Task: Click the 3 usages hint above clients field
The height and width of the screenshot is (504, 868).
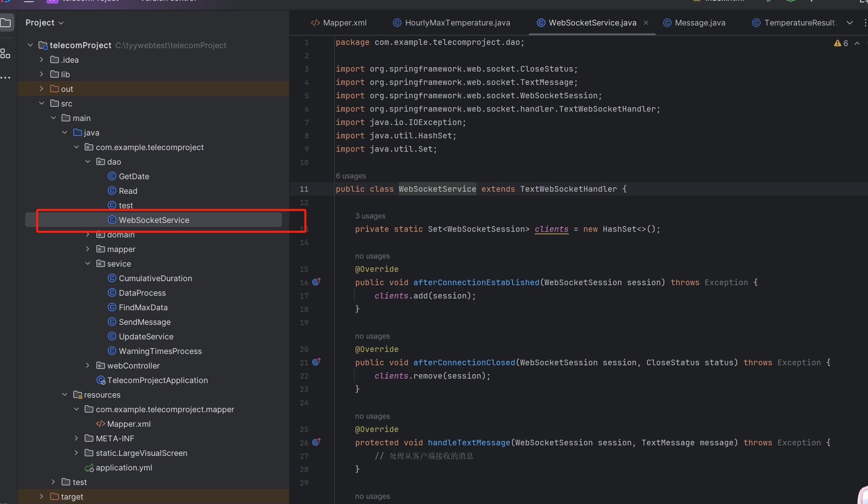Action: click(370, 216)
